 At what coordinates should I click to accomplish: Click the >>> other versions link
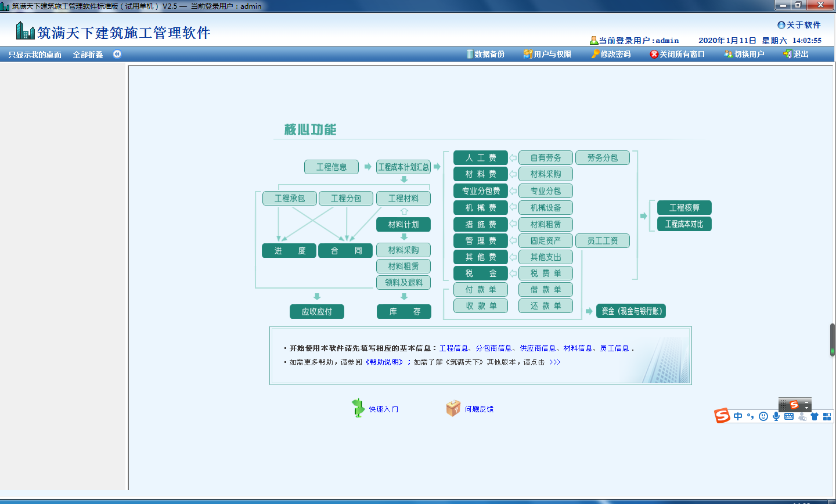pos(555,362)
